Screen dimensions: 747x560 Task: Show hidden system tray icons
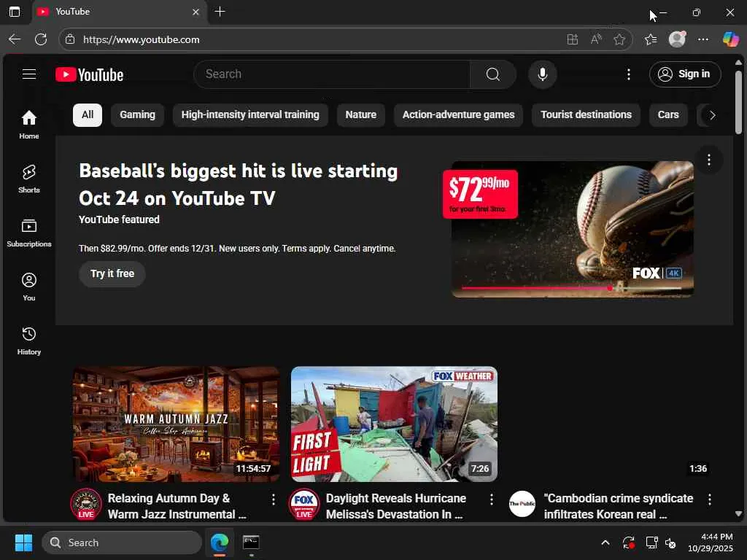[605, 542]
